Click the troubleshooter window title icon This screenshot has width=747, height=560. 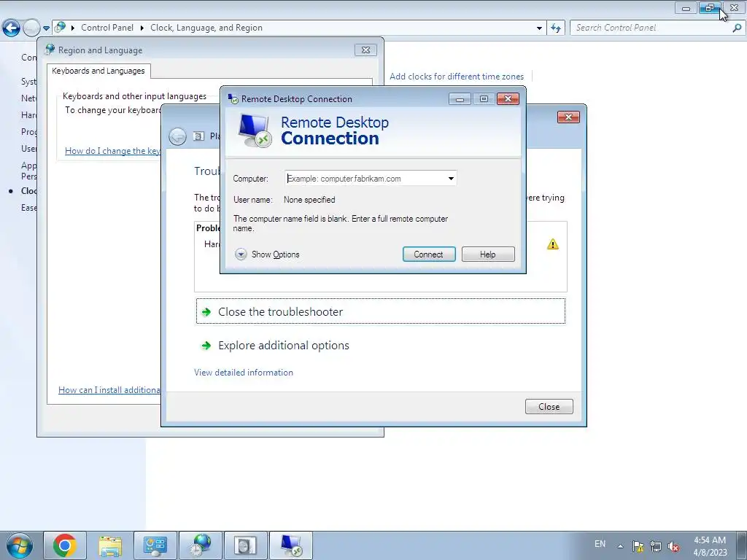click(x=198, y=136)
